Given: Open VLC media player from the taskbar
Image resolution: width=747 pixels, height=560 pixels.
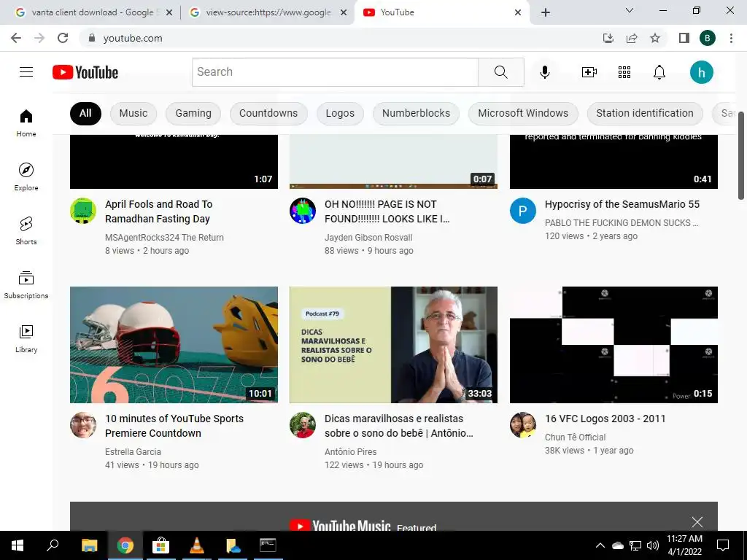Looking at the screenshot, I should pos(196,545).
